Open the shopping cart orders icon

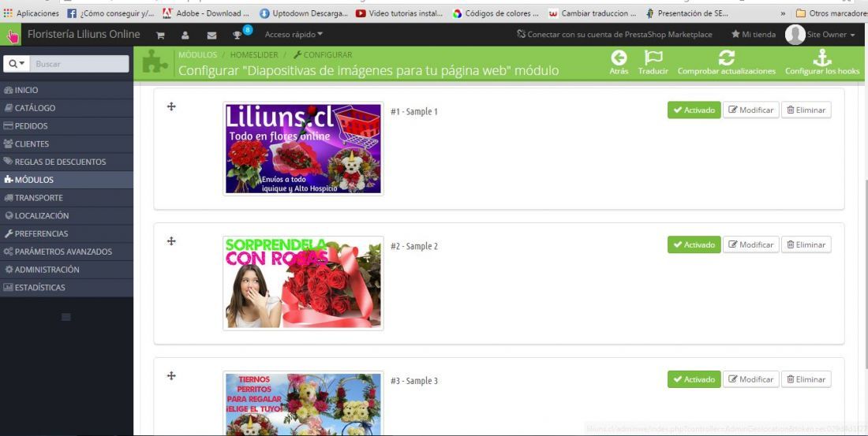coord(160,35)
